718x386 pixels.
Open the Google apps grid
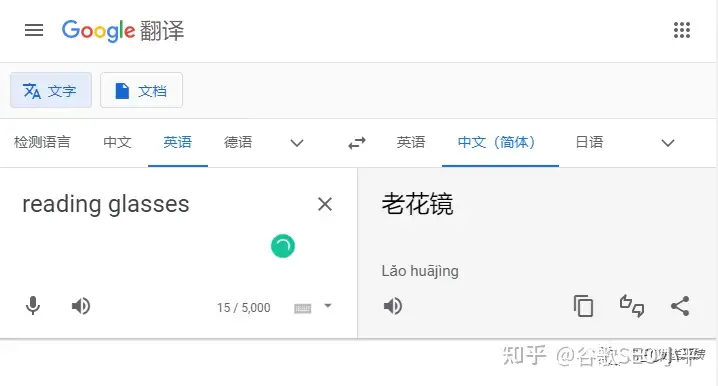[682, 30]
